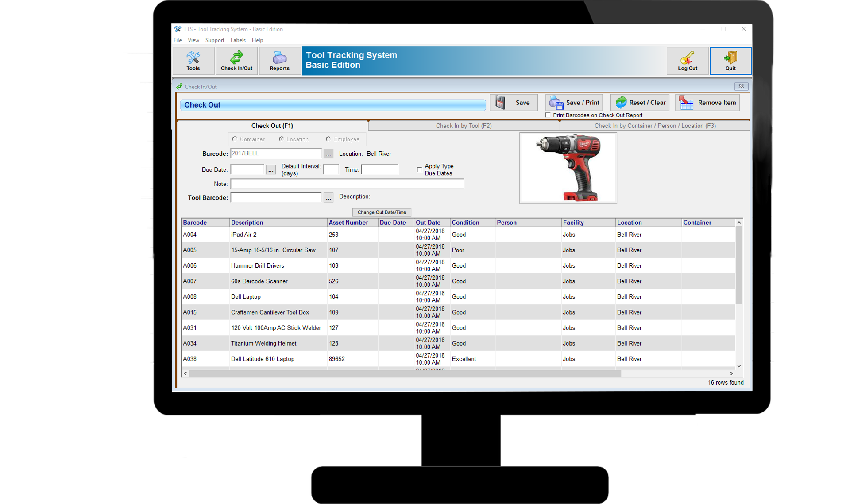Viewport: 850px width, 504px height.
Task: Switch to Check In by Tool (F2) tab
Action: (x=464, y=126)
